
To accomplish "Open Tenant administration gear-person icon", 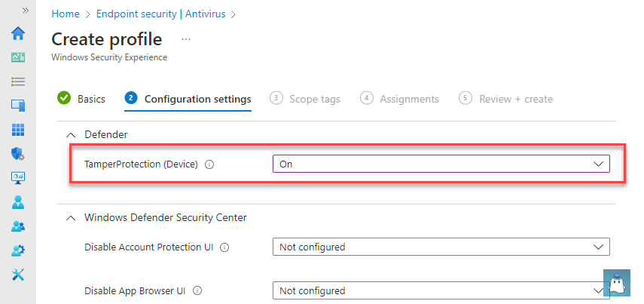I will 18,250.
